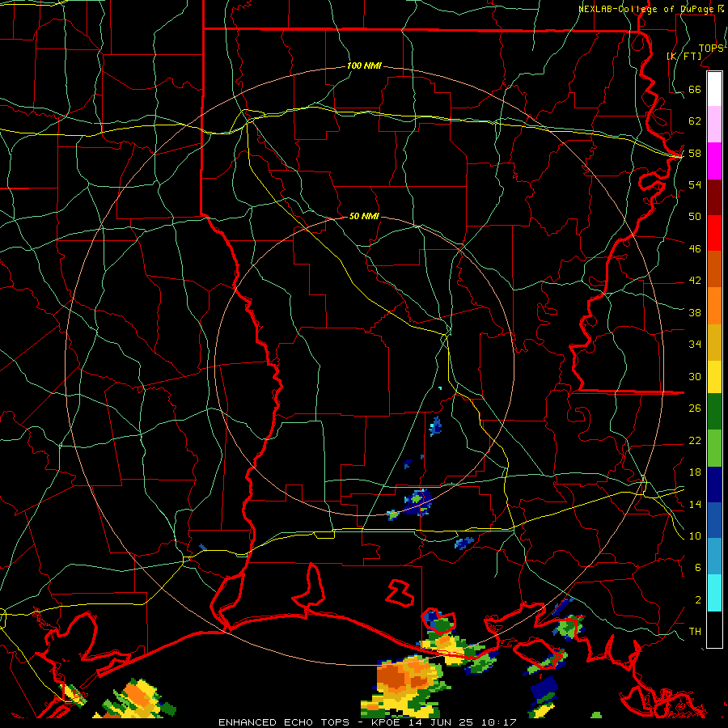Click the light pink legend swatch
This screenshot has height=728, width=728.
click(x=714, y=125)
